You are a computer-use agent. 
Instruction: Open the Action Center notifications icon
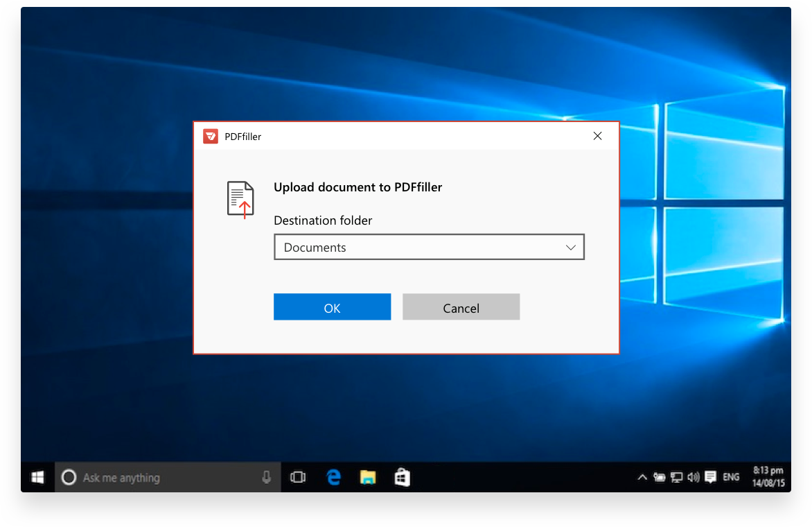click(711, 477)
